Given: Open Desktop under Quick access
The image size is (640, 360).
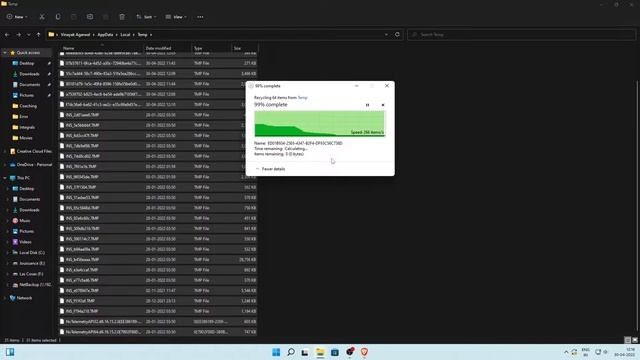Looking at the screenshot, I should click(x=27, y=63).
